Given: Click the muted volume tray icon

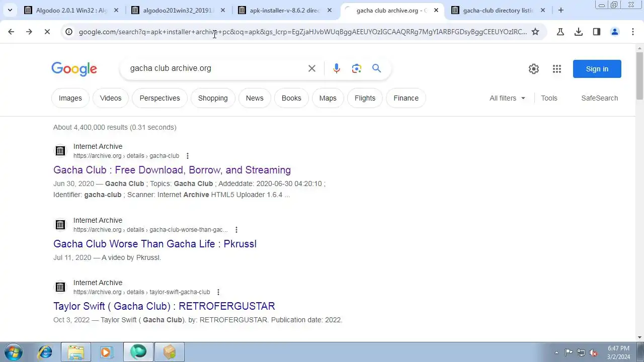Looking at the screenshot, I should pyautogui.click(x=594, y=352).
